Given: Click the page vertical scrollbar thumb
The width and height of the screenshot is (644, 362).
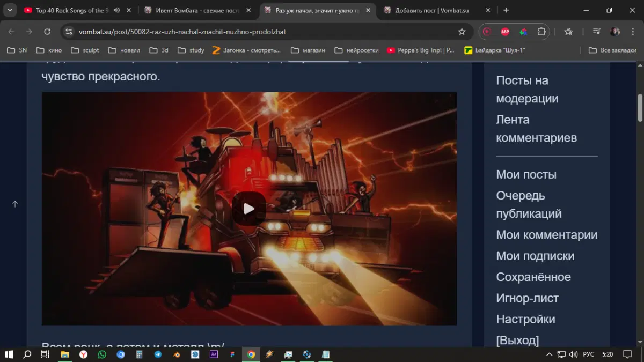Looking at the screenshot, I should tap(640, 108).
